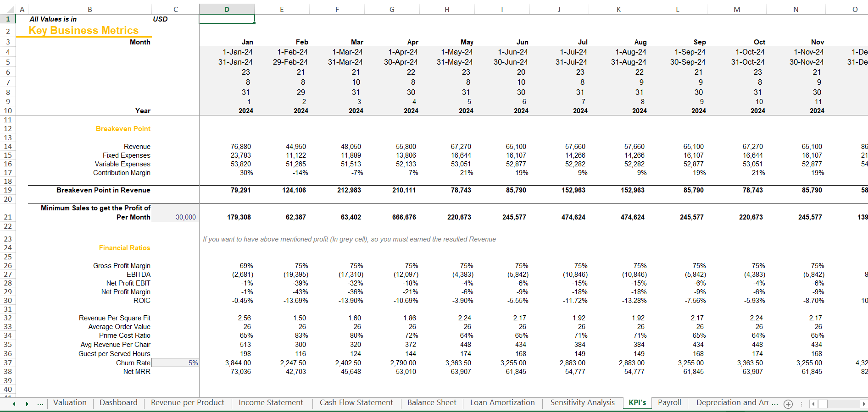Screen dimensions: 868x412
Task: Click the May Jan-style churn value 3,363.50 in May
Action: pyautogui.click(x=459, y=363)
